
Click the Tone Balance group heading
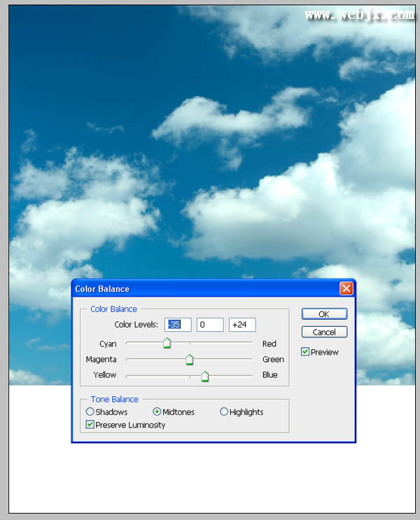pyautogui.click(x=115, y=400)
